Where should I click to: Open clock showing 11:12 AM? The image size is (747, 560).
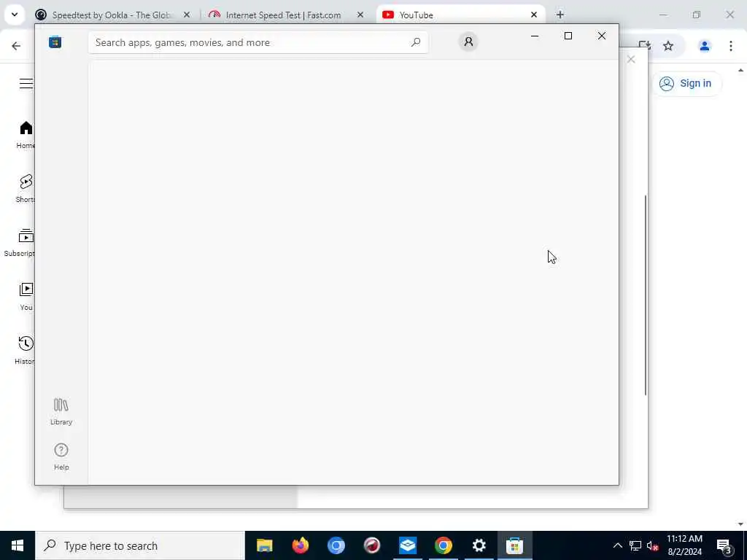point(684,545)
